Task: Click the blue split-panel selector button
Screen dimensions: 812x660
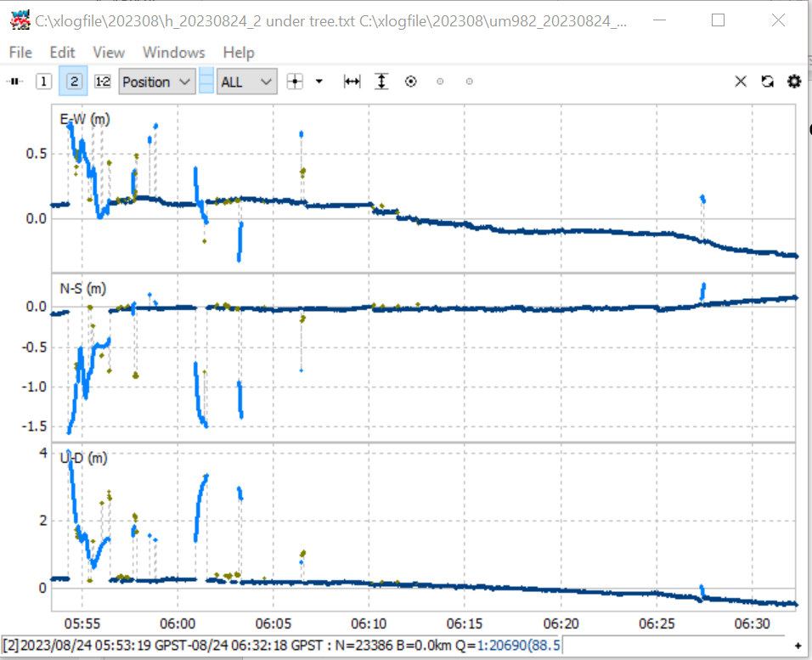Action: pos(206,82)
